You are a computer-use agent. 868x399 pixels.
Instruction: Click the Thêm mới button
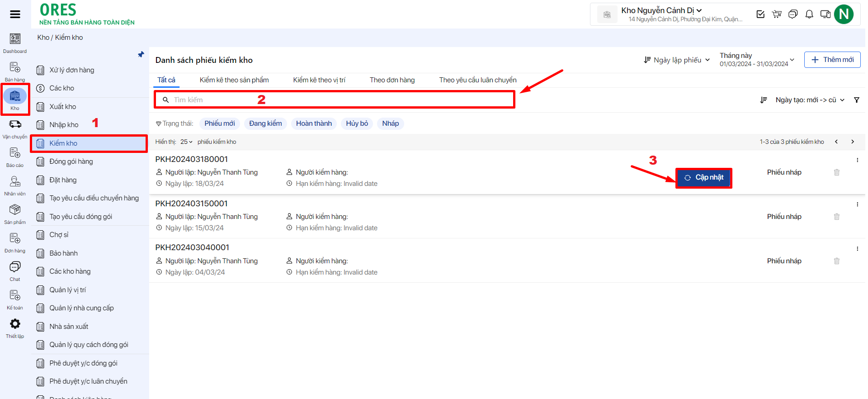coord(832,60)
